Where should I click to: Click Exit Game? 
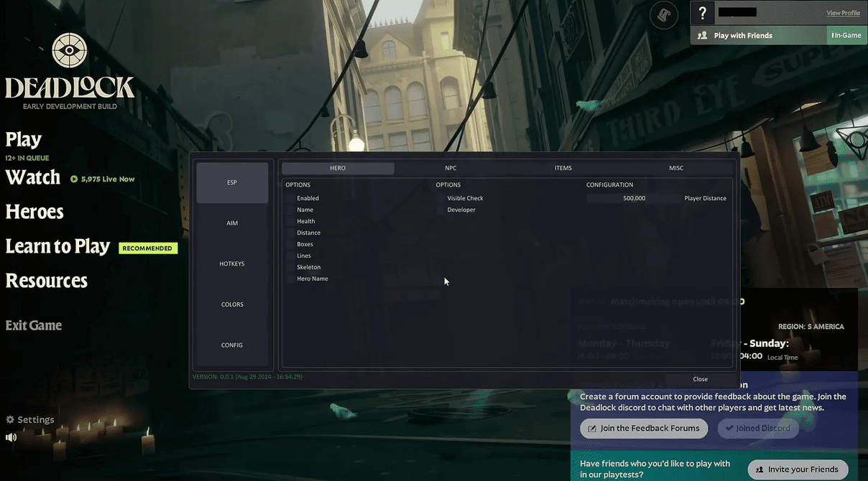34,325
